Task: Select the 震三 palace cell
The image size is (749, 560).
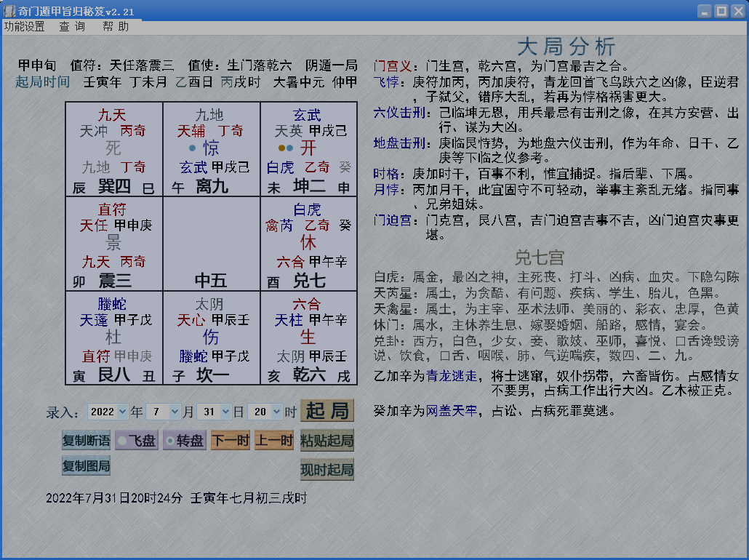Action: (114, 244)
